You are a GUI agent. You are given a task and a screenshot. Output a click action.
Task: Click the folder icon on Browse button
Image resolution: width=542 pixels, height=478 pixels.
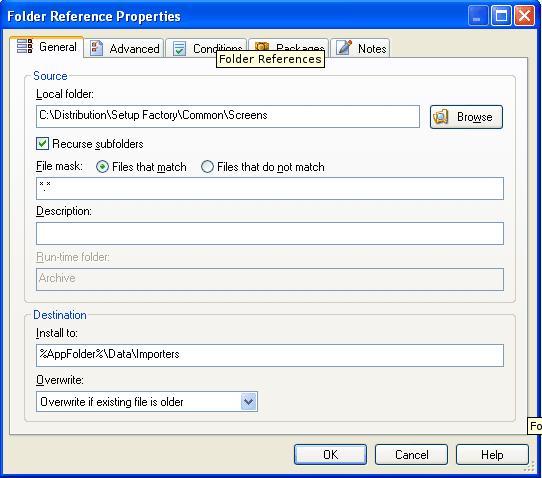pos(441,117)
